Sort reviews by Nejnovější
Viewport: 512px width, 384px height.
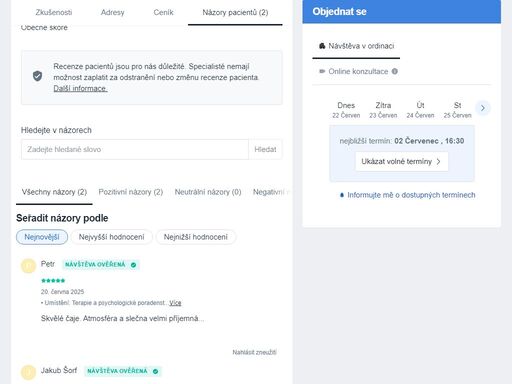42,237
